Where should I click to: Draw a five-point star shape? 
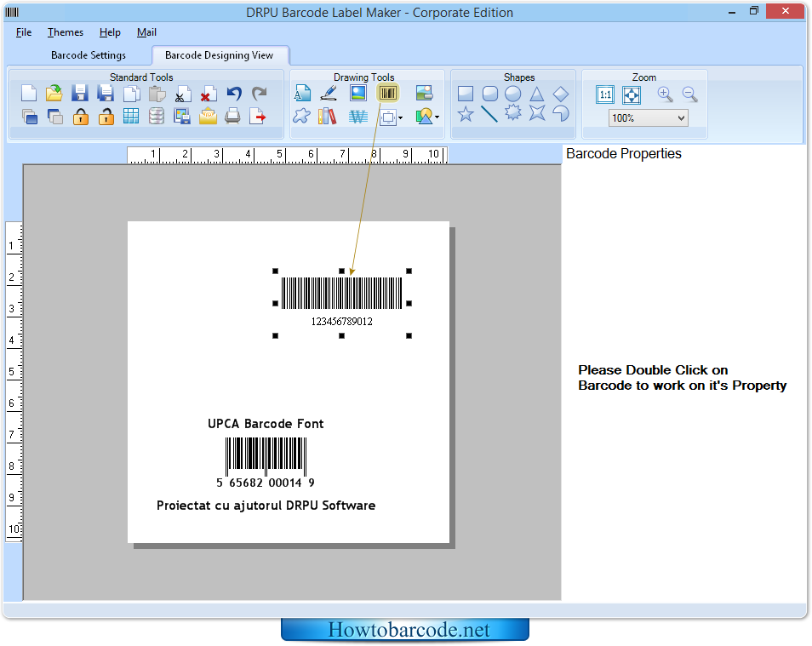466,114
